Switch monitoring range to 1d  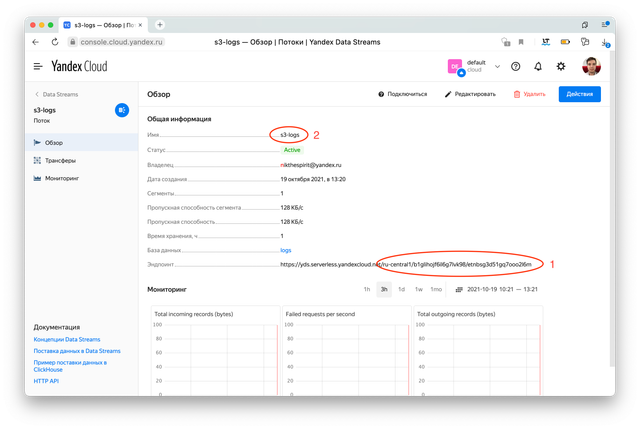[401, 289]
